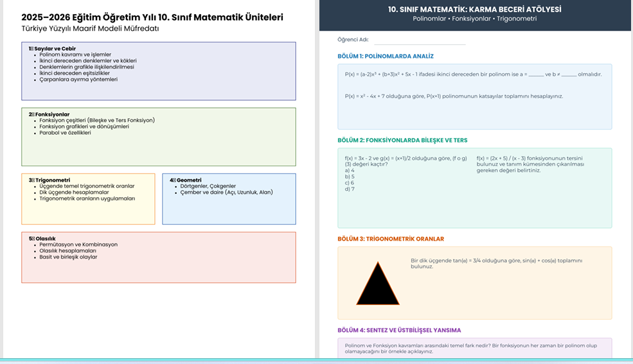Choose answer option c) 6
Image resolution: width=633 pixels, height=364 pixels.
pos(350,183)
